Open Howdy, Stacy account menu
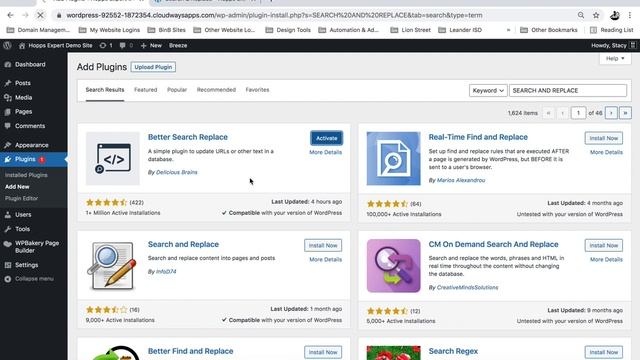The image size is (640, 360). coord(613,45)
